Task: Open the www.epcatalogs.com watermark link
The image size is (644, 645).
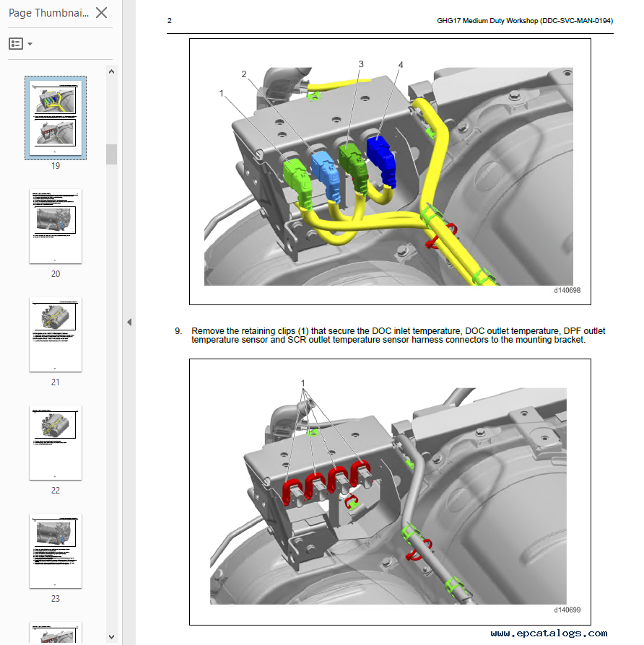Action: coord(549,633)
